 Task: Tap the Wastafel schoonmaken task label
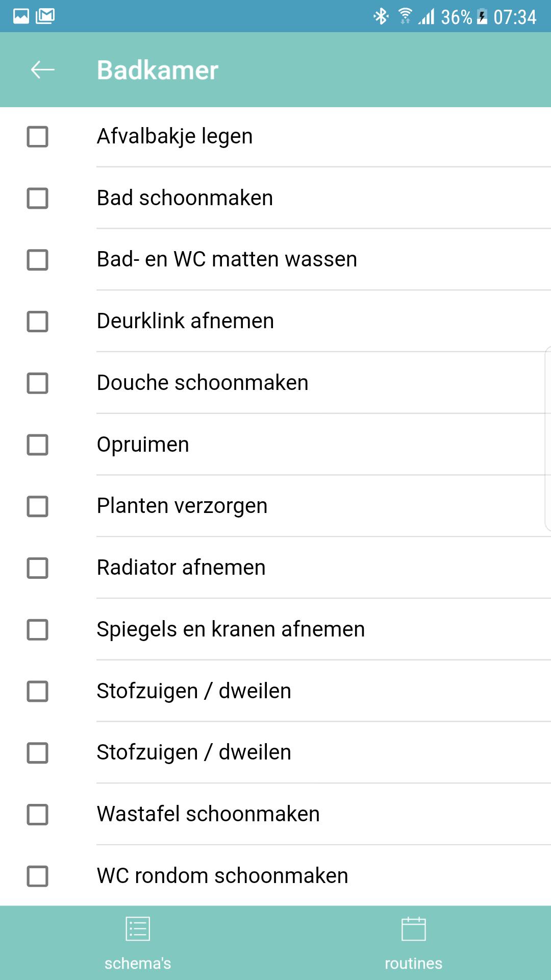(x=208, y=814)
